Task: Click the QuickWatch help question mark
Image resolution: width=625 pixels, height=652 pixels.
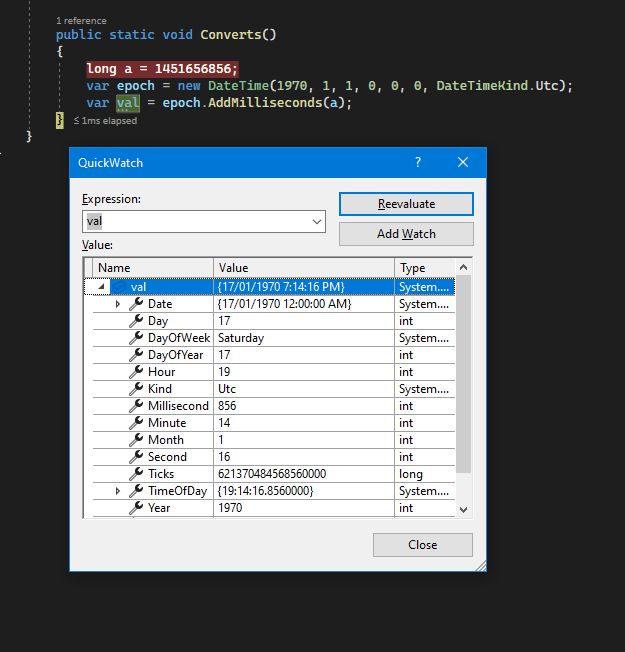Action: coord(418,162)
